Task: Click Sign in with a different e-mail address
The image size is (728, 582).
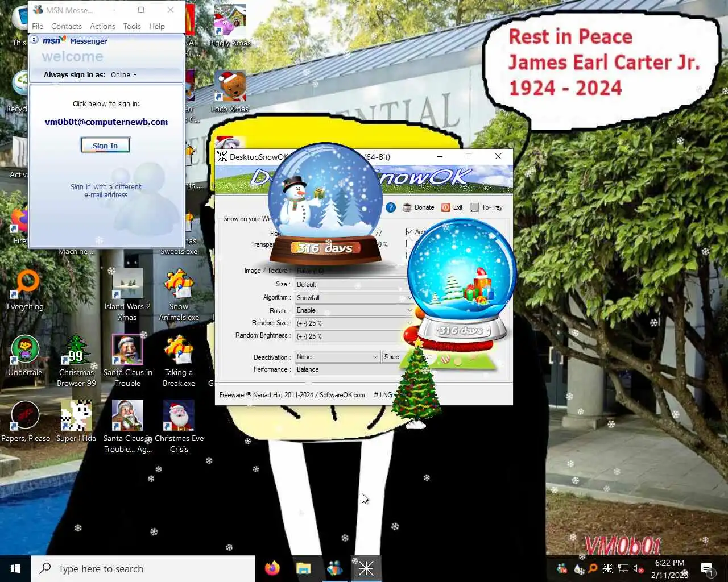Action: point(106,190)
